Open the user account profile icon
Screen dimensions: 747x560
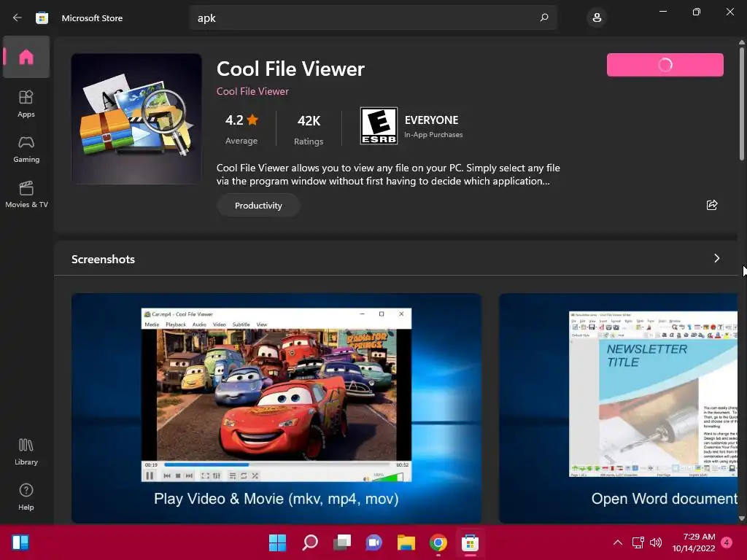(x=597, y=18)
